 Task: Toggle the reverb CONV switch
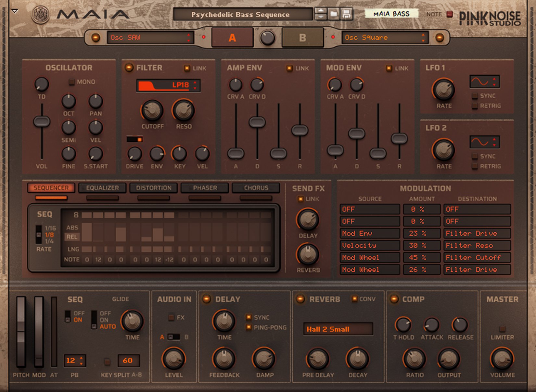354,299
